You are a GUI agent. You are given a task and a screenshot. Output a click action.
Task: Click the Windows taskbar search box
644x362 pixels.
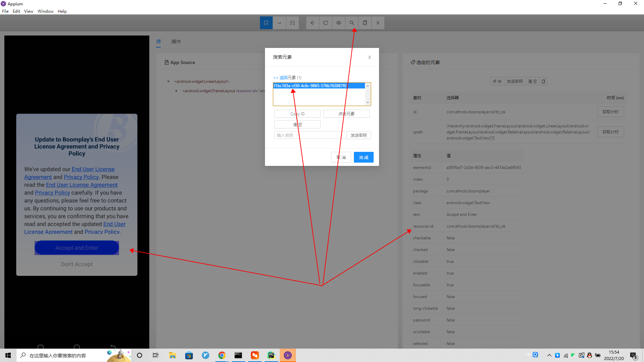[x=74, y=355]
